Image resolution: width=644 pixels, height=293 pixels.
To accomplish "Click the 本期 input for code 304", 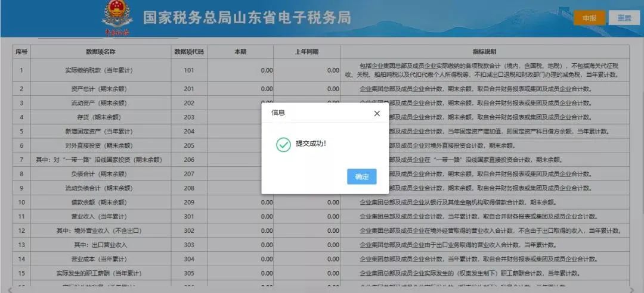I will (x=240, y=259).
